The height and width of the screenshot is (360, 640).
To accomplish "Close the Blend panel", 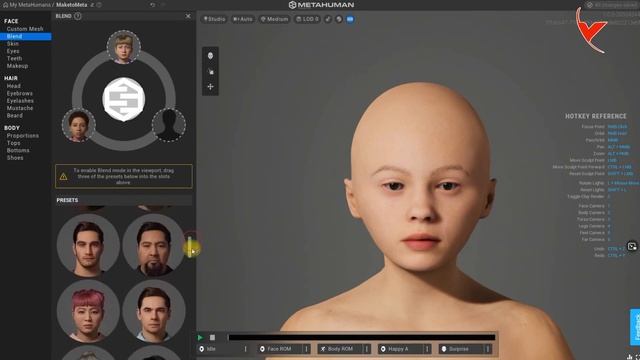I will 188,16.
